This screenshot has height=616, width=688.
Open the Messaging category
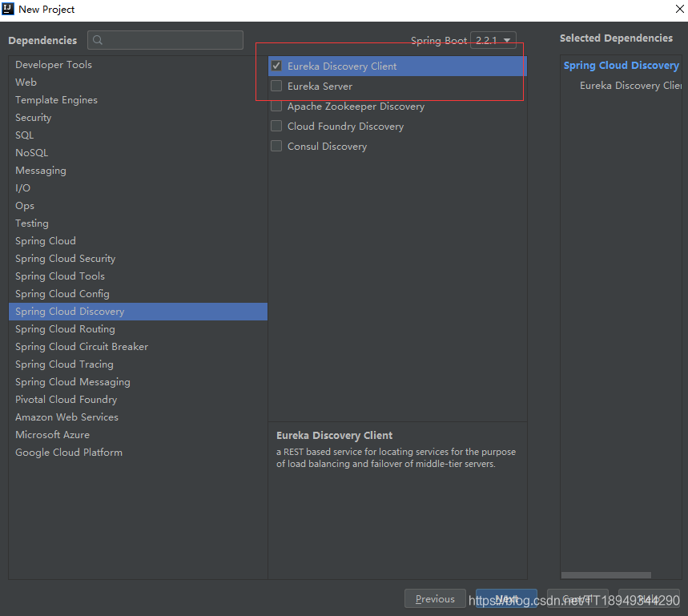(138, 171)
